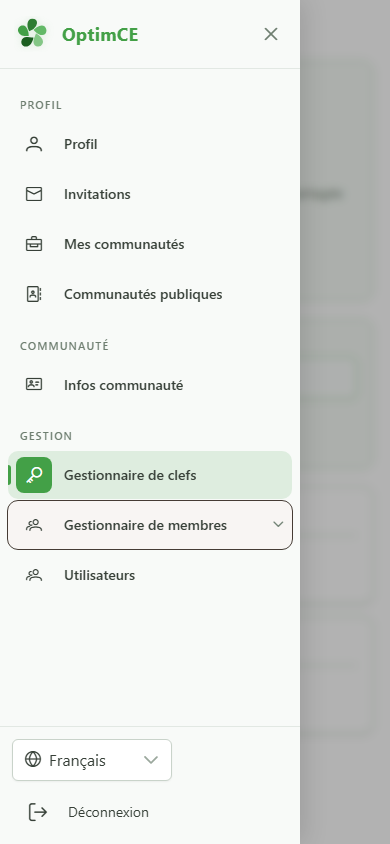
Task: Open the Utilisateurs page
Action: tap(150, 575)
